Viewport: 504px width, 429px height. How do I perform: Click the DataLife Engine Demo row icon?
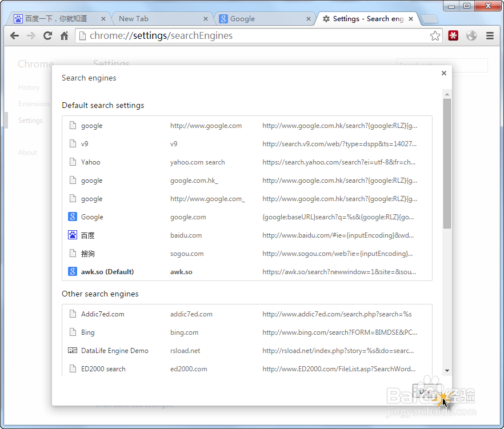(x=73, y=350)
